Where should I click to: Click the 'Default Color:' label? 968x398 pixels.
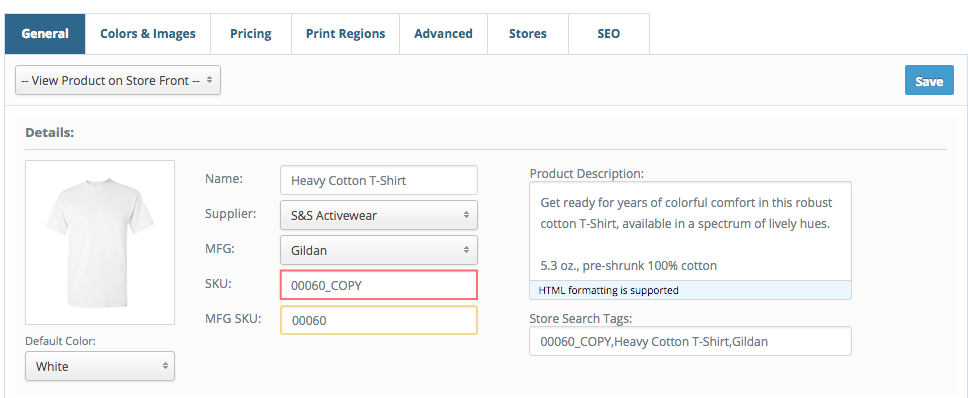(x=60, y=341)
